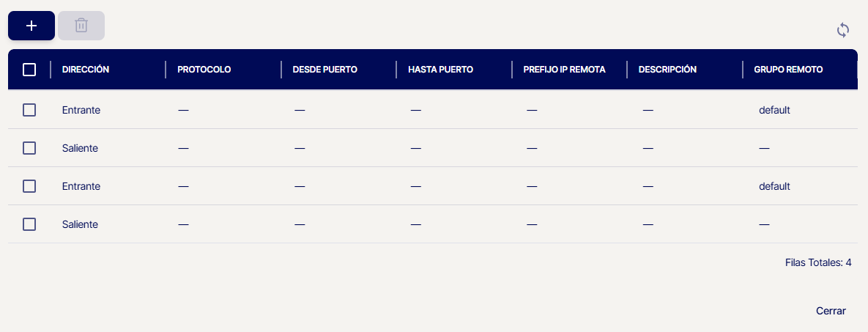
Task: Click the Descripción column header
Action: click(x=667, y=70)
